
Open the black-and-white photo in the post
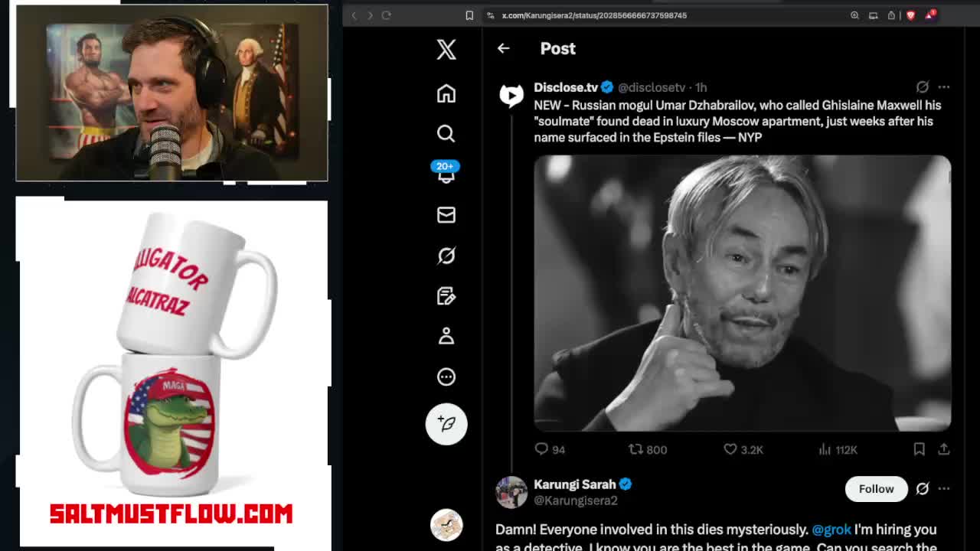(742, 293)
